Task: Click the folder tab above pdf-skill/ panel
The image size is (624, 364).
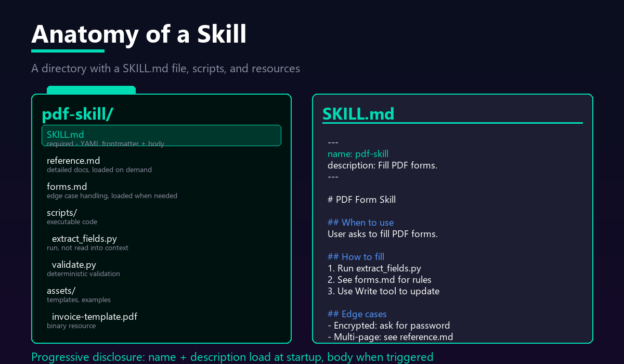Action: pos(91,90)
